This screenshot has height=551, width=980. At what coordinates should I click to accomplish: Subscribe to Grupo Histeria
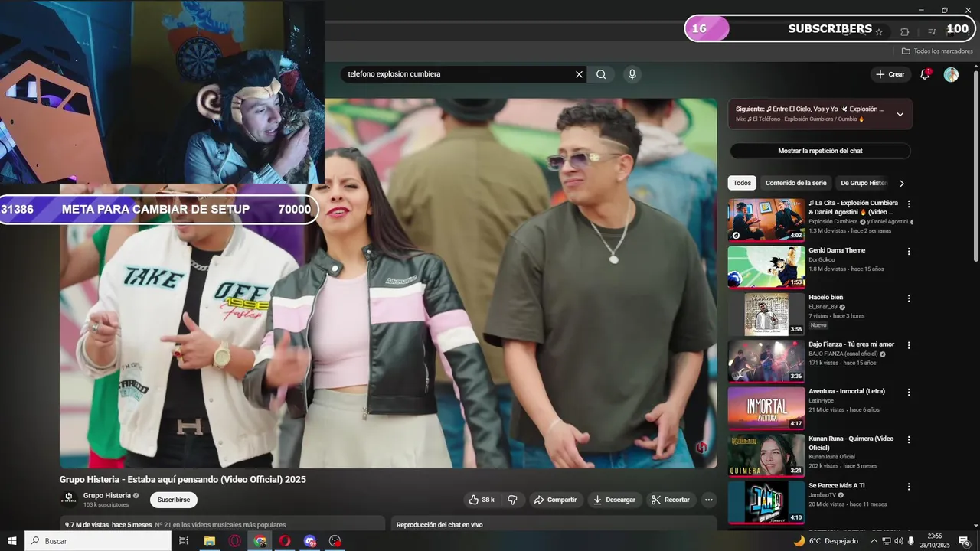pyautogui.click(x=173, y=500)
